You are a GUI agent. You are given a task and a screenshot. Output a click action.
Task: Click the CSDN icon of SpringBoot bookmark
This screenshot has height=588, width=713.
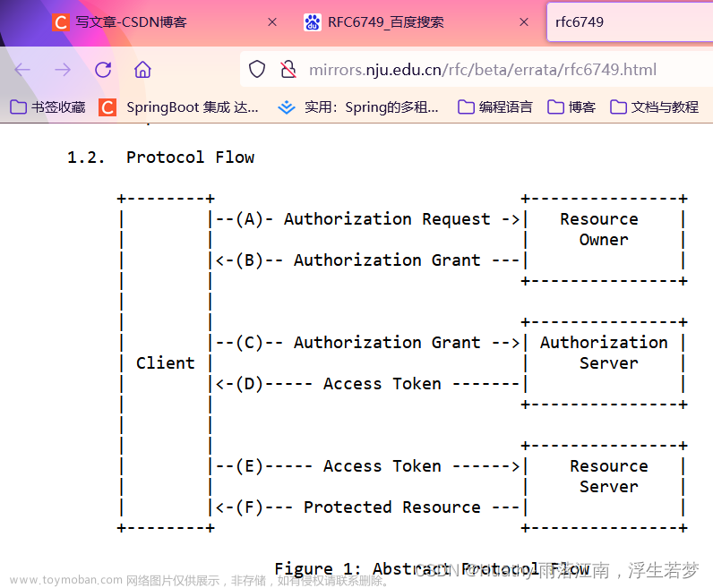[x=107, y=107]
